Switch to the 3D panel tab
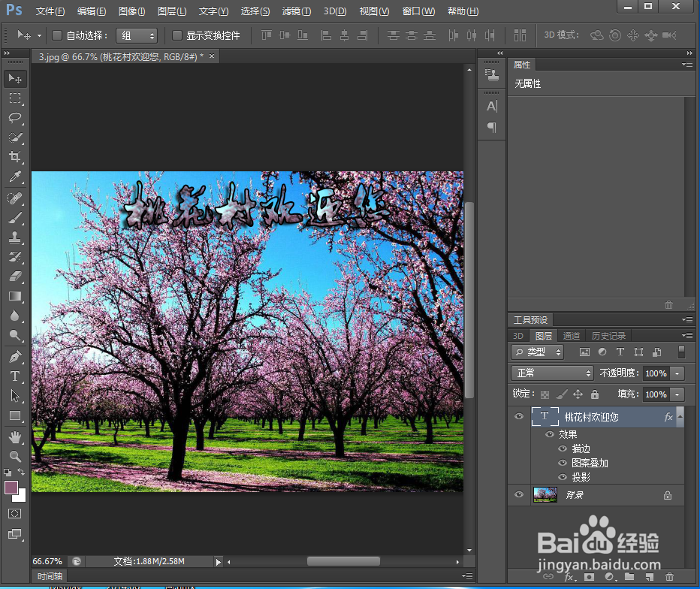The width and height of the screenshot is (700, 589). pyautogui.click(x=517, y=336)
